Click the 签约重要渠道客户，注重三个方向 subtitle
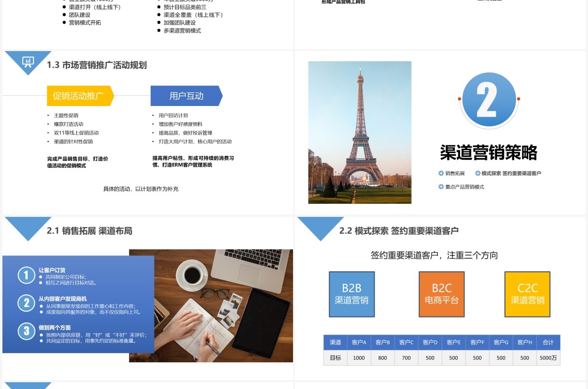Image resolution: width=588 pixels, height=389 pixels. (x=434, y=255)
